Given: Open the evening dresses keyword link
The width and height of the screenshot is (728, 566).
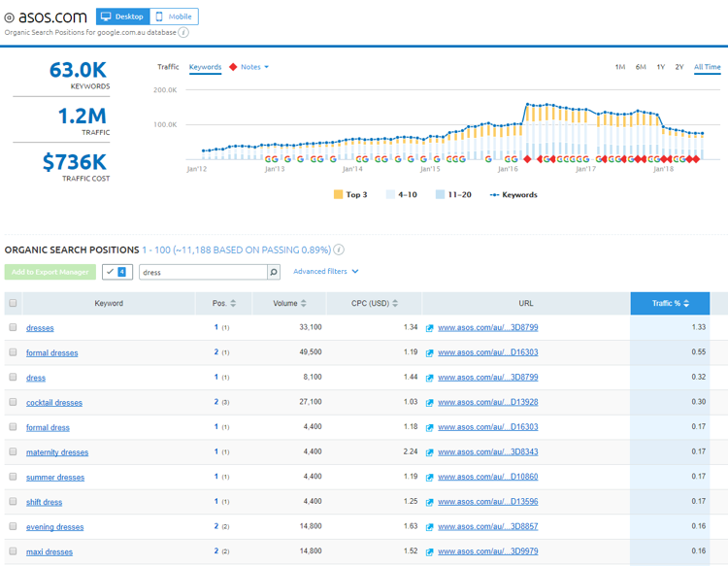Looking at the screenshot, I should pos(54,527).
